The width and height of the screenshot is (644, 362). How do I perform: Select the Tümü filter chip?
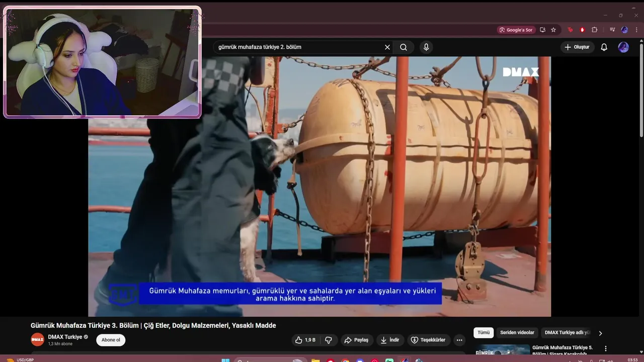(484, 333)
